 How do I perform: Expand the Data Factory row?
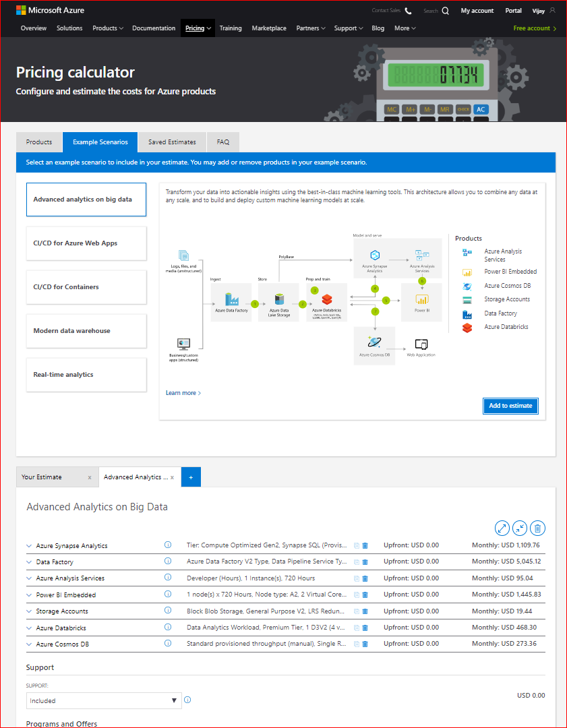coord(29,562)
